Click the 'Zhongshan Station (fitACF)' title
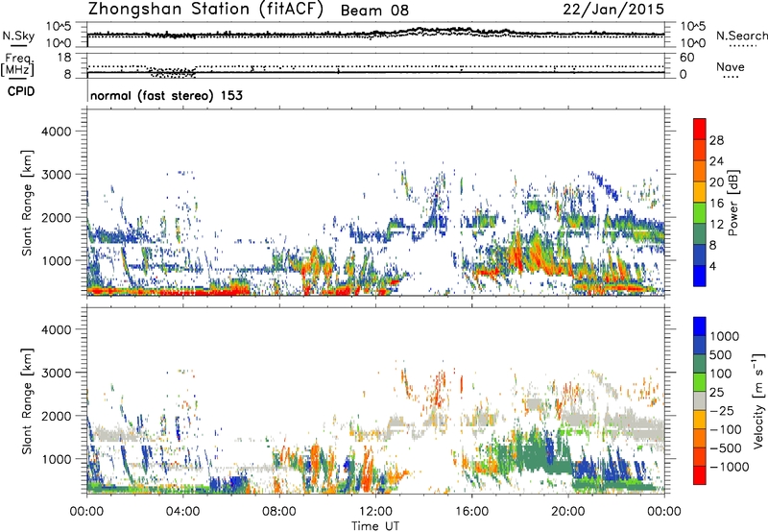The image size is (768, 532). [205, 10]
